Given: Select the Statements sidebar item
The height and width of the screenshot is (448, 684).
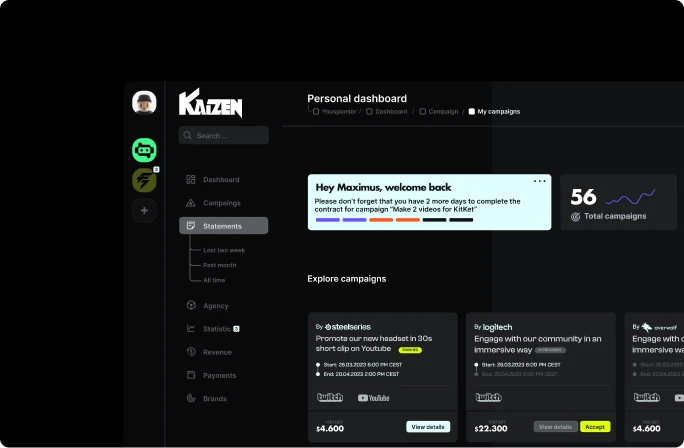Looking at the screenshot, I should (224, 226).
